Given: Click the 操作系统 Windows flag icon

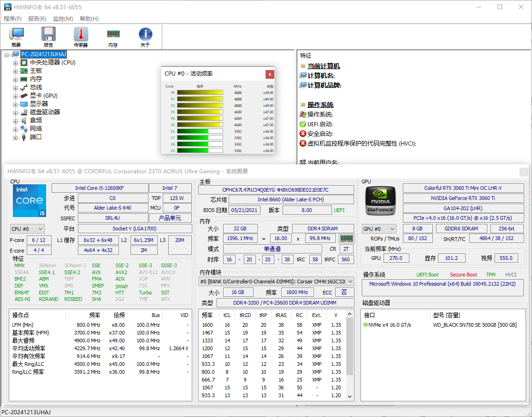Looking at the screenshot, I should tap(303, 115).
